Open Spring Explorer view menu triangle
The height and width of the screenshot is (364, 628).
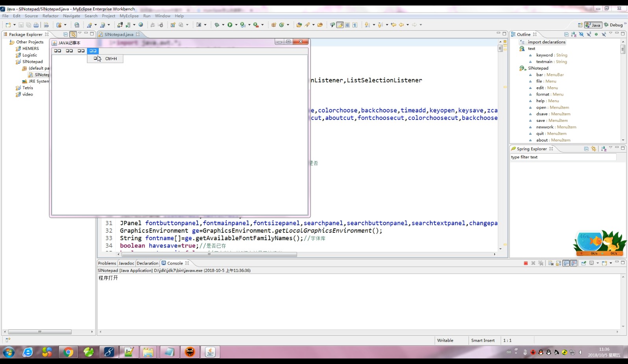click(x=611, y=148)
